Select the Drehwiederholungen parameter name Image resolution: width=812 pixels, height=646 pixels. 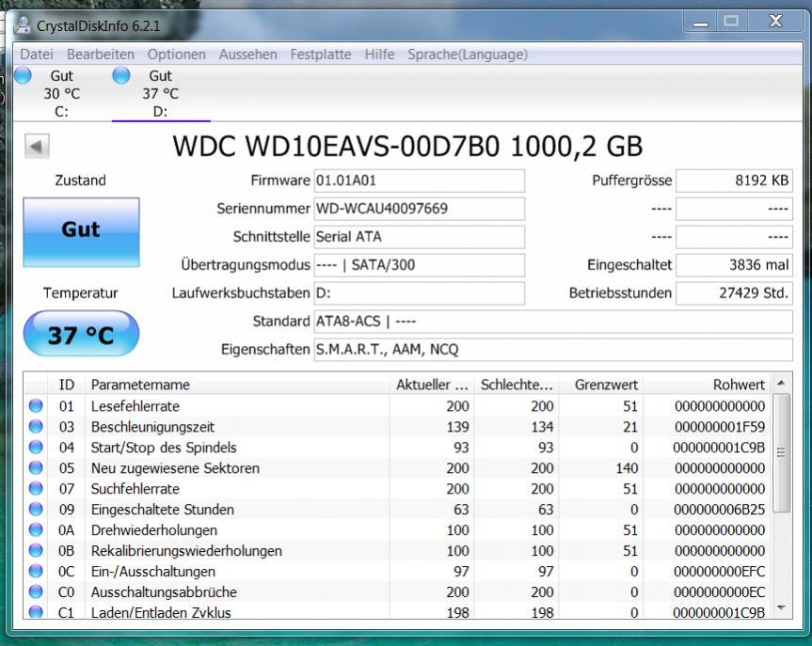coord(153,530)
